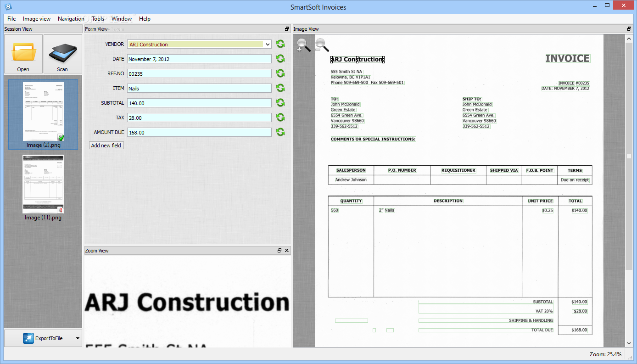Click the DATE input field
637x364 pixels.
pyautogui.click(x=199, y=59)
